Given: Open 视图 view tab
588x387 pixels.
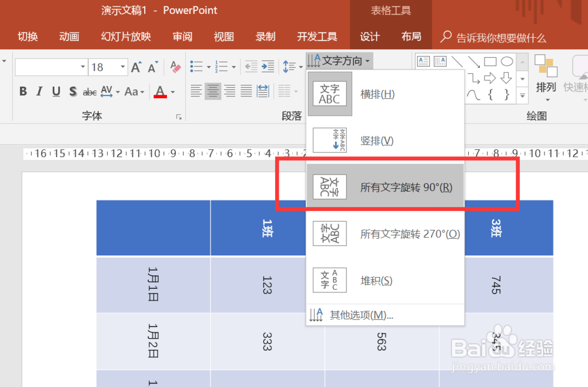Looking at the screenshot, I should 224,36.
